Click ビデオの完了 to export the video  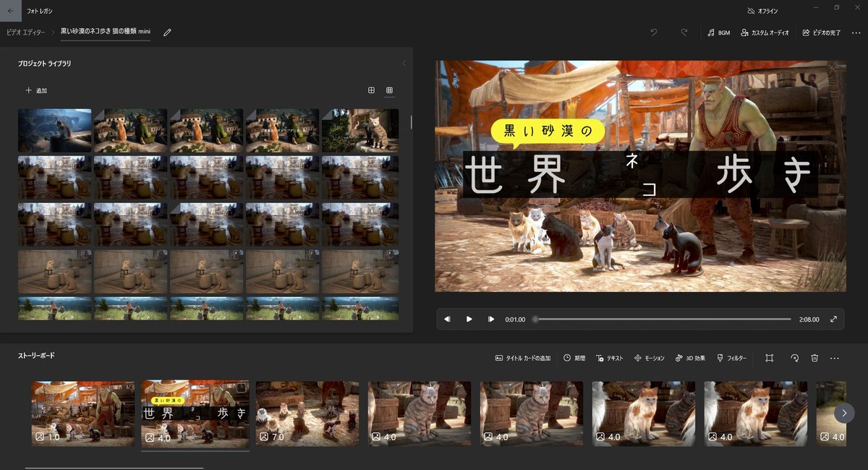(822, 33)
